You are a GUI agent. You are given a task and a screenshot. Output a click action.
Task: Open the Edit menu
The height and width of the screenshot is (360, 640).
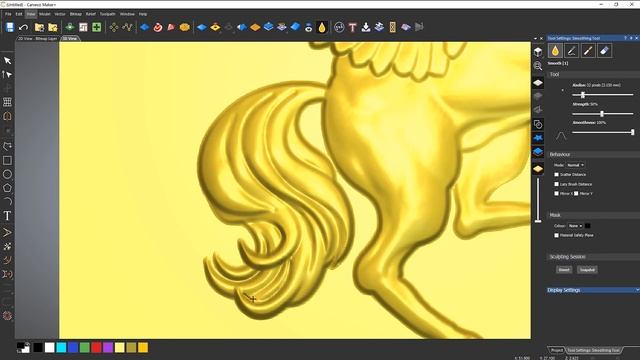[19, 14]
